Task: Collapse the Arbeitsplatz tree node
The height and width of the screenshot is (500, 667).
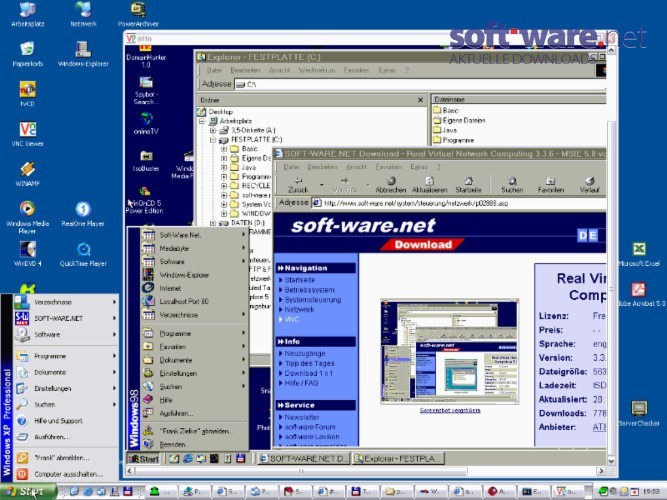Action: (x=202, y=121)
